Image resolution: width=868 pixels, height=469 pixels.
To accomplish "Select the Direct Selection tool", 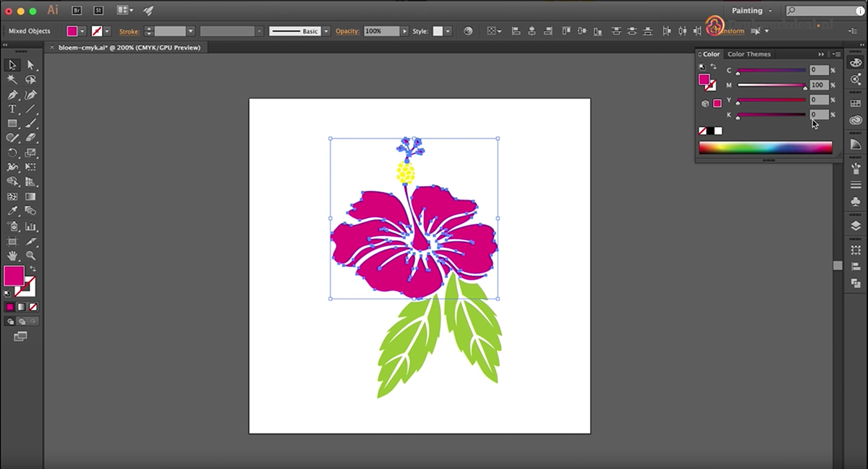I will [30, 65].
